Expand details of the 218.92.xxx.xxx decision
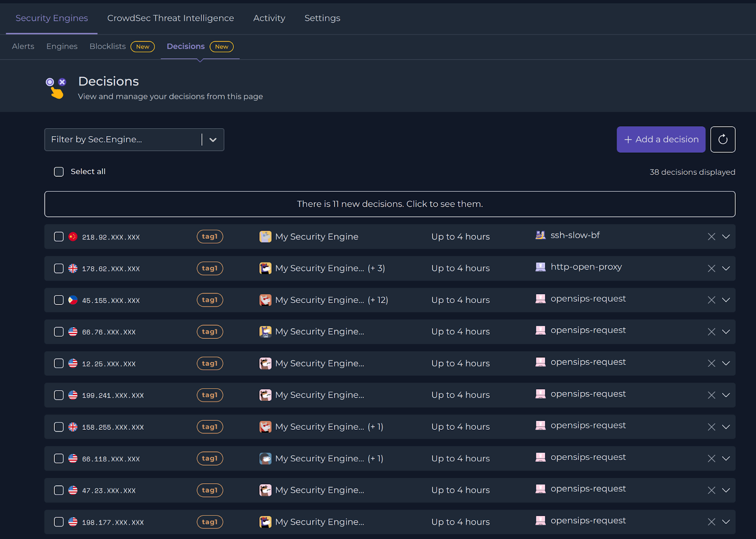The width and height of the screenshot is (756, 539). [x=726, y=237]
